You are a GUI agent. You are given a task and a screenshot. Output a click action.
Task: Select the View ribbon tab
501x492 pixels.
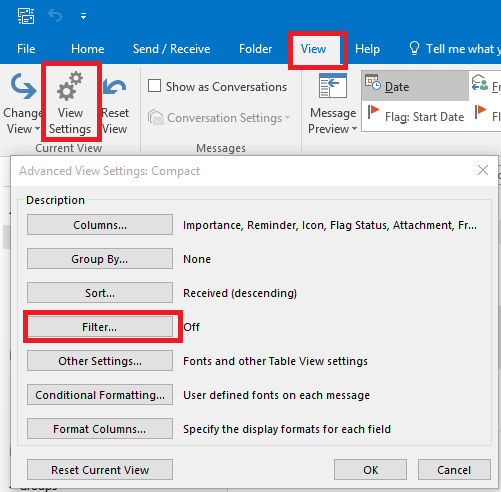coord(313,49)
